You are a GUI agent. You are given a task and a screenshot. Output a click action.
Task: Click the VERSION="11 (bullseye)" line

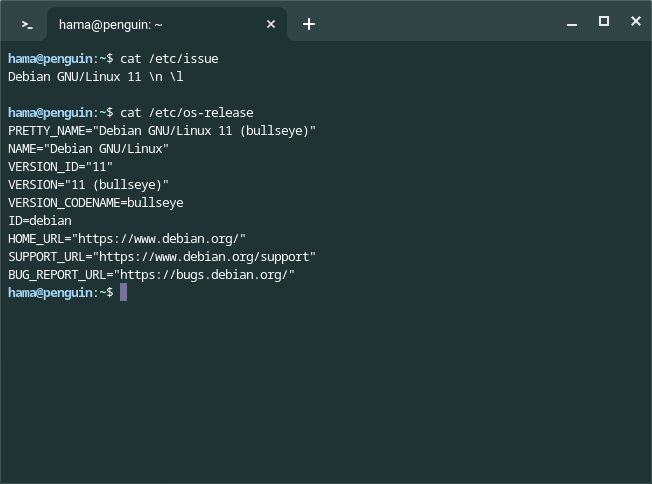tap(89, 185)
